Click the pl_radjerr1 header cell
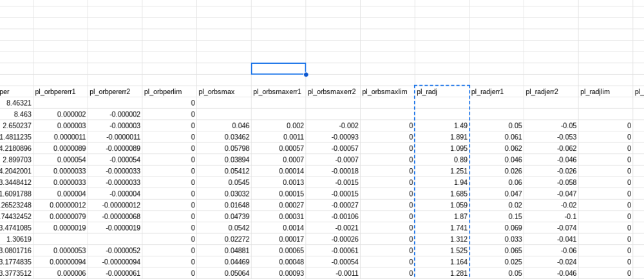This screenshot has height=279, width=644. (x=497, y=91)
